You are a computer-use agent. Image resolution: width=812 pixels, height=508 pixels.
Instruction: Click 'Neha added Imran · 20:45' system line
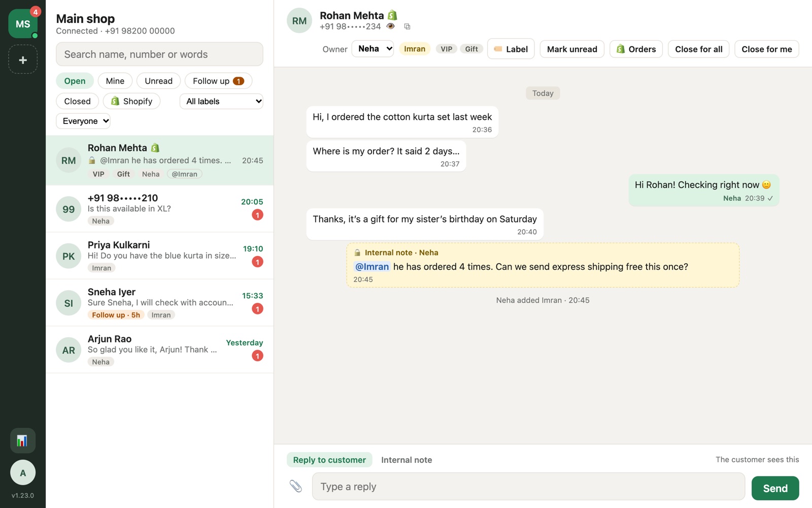543,300
